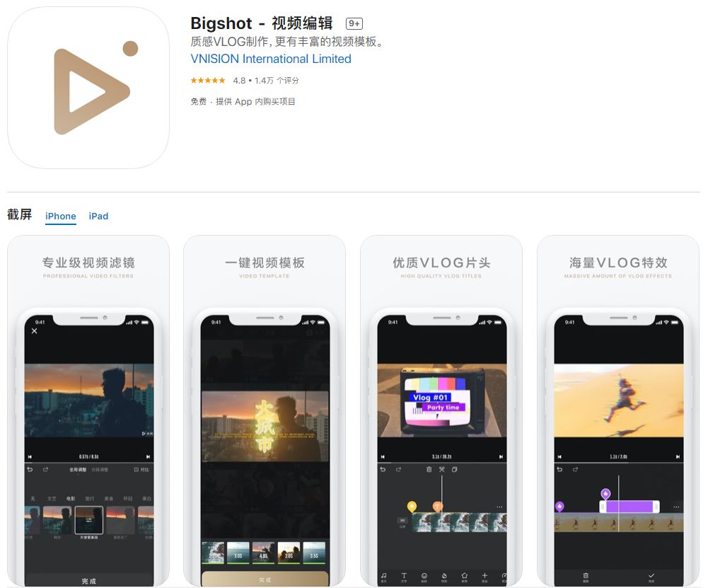This screenshot has height=588, width=708.
Task: Click the flame effects tool icon
Action: click(x=444, y=577)
